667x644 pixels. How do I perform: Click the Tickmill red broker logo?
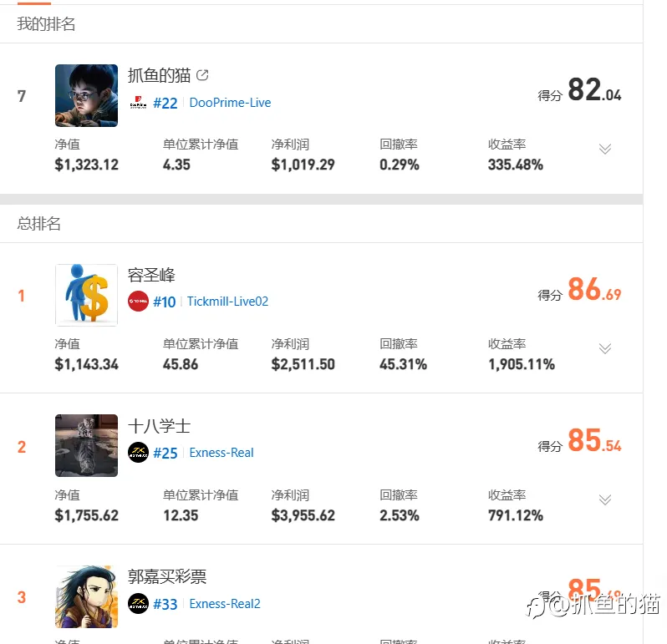(138, 301)
